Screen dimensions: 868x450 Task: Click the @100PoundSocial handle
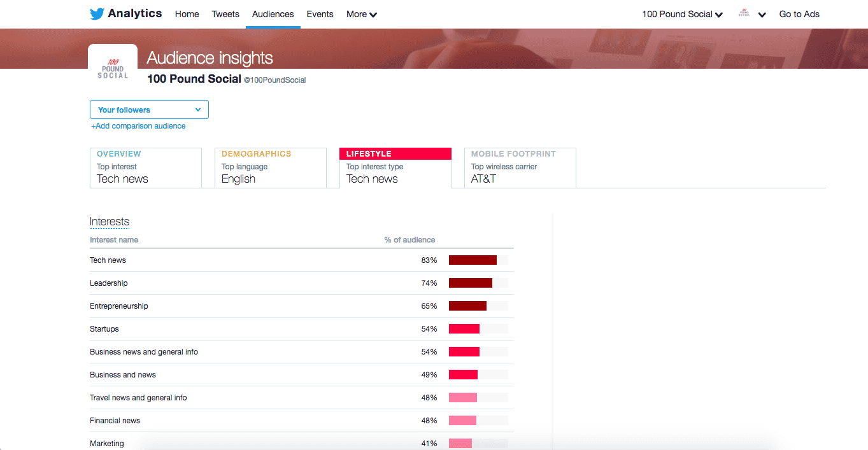275,80
